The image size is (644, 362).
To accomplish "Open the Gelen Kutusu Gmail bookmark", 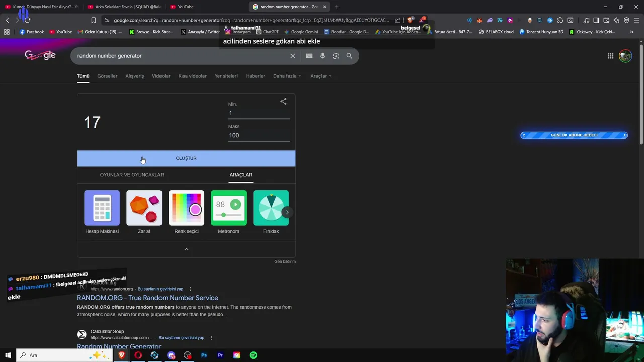I will click(x=100, y=32).
